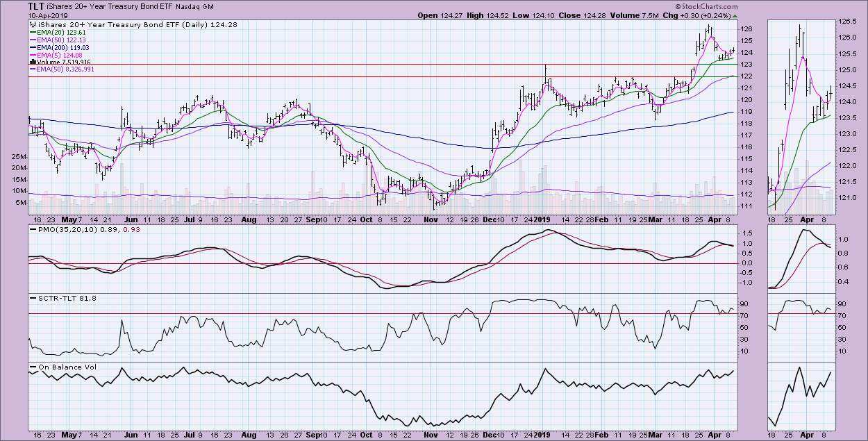The height and width of the screenshot is (441, 868).
Task: Click the green up-arrow beside the Chg value
Action: tap(735, 15)
